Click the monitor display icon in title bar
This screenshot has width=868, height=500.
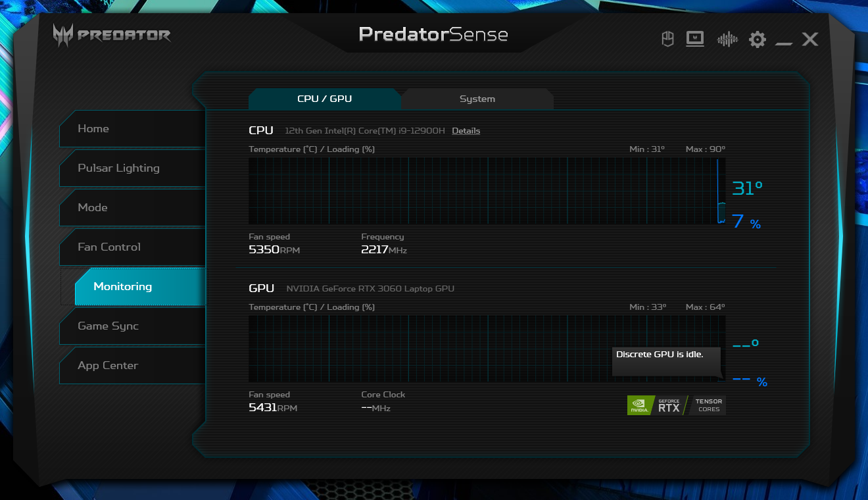coord(695,39)
